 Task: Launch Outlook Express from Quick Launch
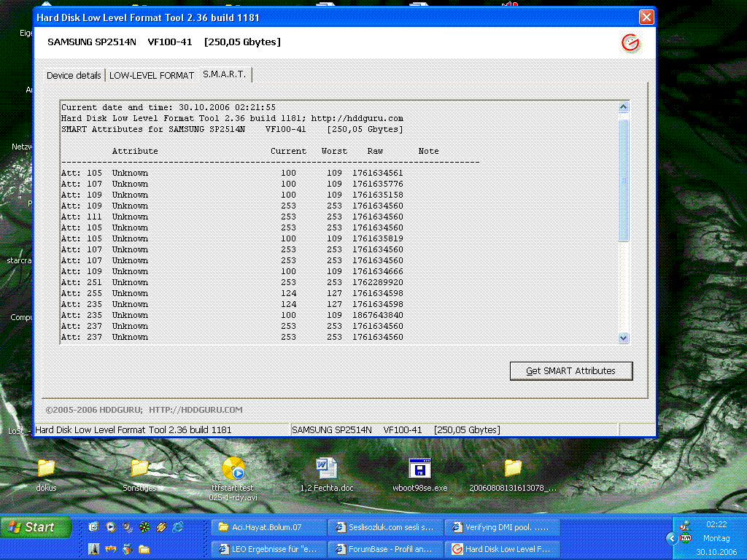tap(94, 526)
